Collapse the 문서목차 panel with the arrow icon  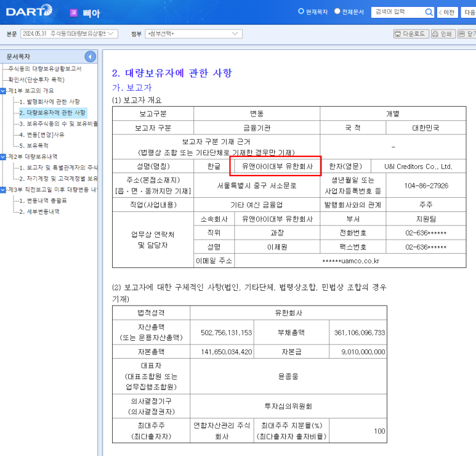tap(90, 57)
